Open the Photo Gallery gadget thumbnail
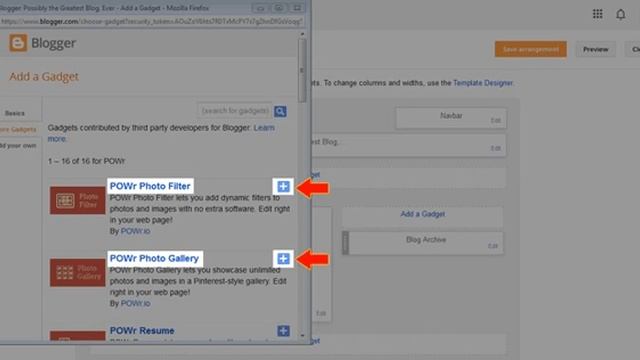Image resolution: width=640 pixels, height=360 pixels. pyautogui.click(x=78, y=272)
